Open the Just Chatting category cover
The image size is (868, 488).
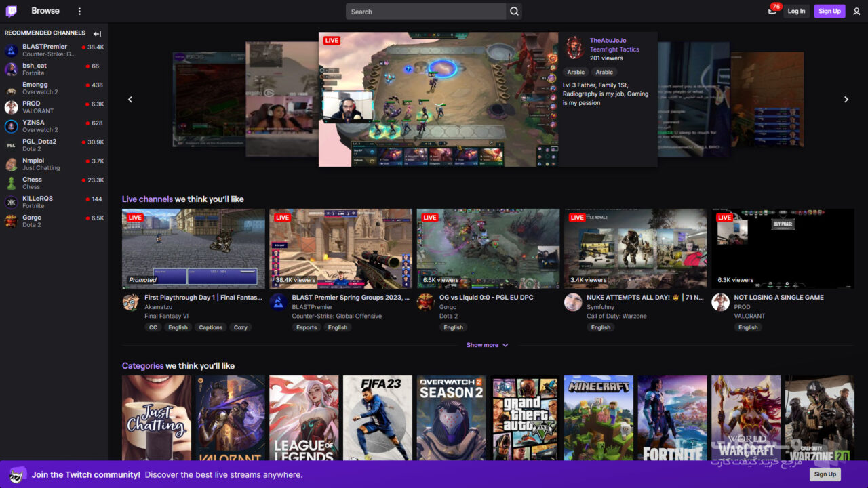tap(157, 418)
